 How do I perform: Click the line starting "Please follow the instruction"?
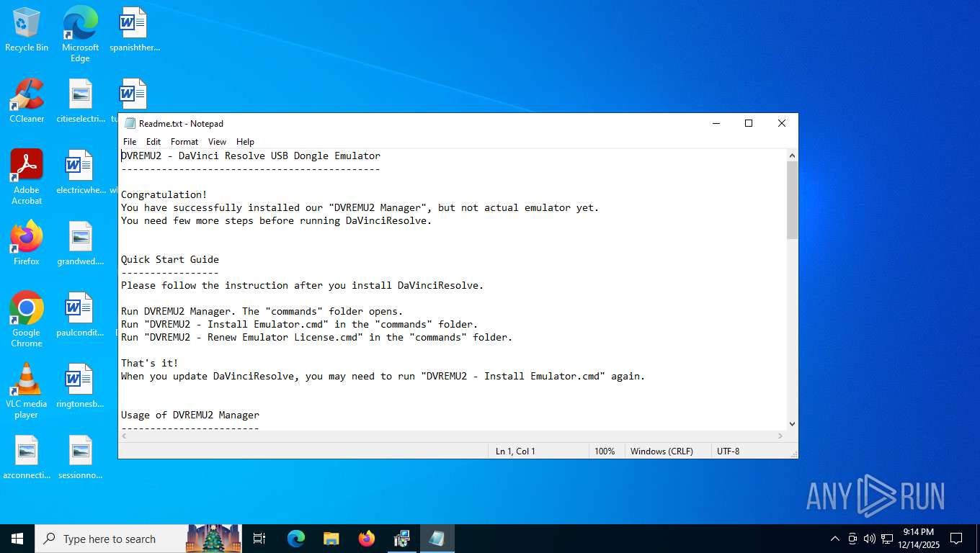[303, 285]
